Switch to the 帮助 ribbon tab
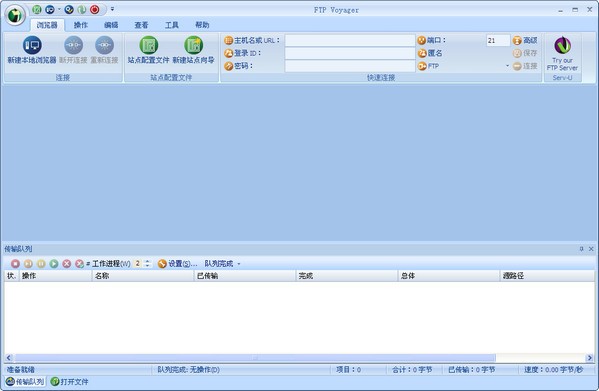Image resolution: width=599 pixels, height=391 pixels. click(202, 25)
